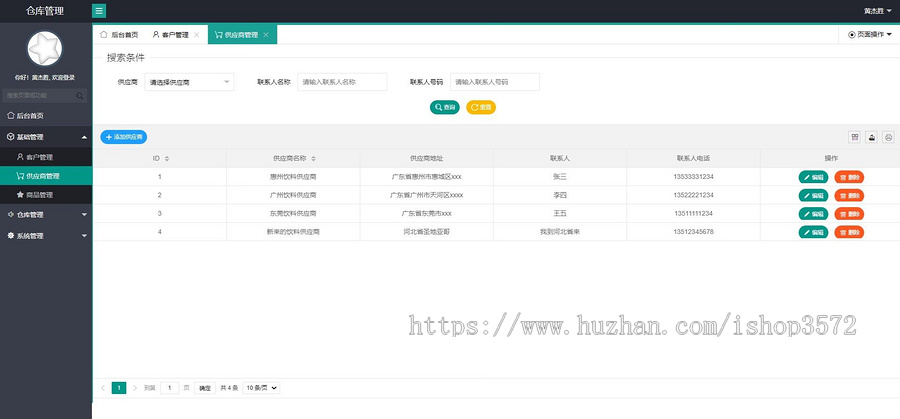Click the contact cell 李四
Image resolution: width=900 pixels, height=419 pixels.
[560, 195]
